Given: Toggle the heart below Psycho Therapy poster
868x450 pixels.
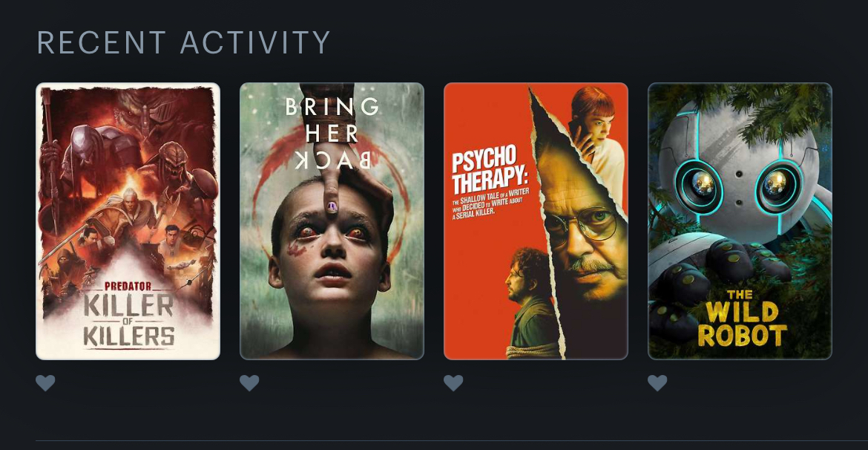Looking at the screenshot, I should click(x=453, y=383).
